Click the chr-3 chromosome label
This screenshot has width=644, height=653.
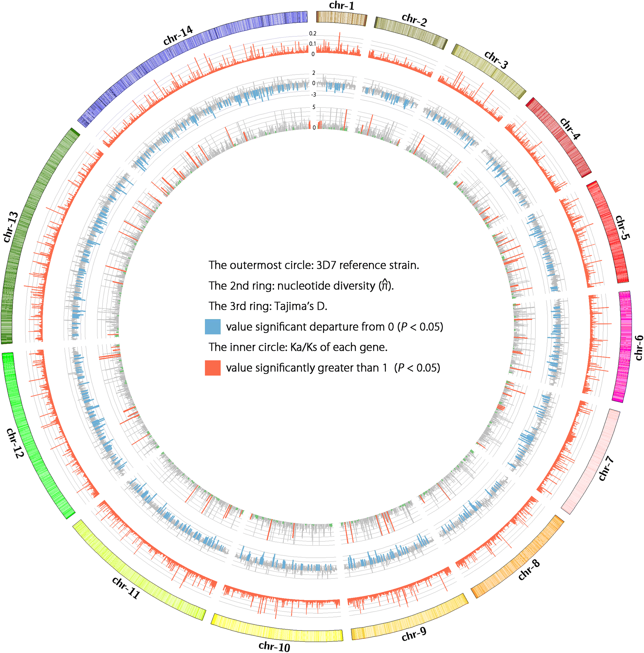(x=496, y=60)
